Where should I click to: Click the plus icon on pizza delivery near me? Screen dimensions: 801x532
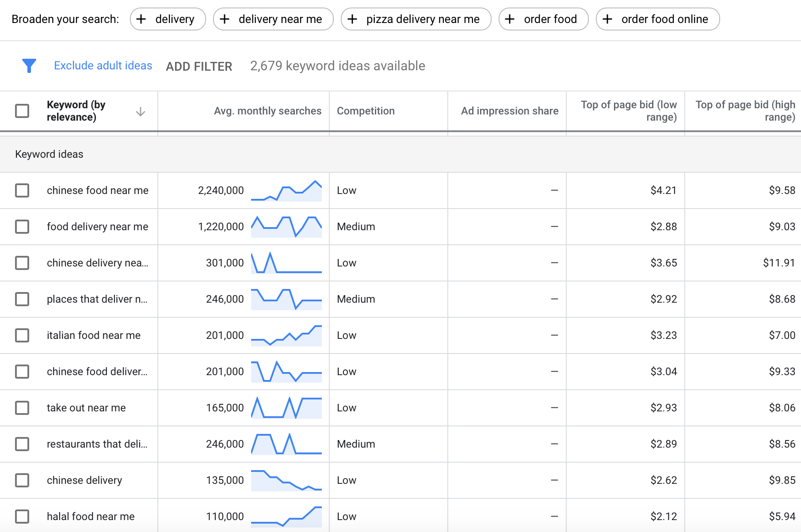coord(352,19)
